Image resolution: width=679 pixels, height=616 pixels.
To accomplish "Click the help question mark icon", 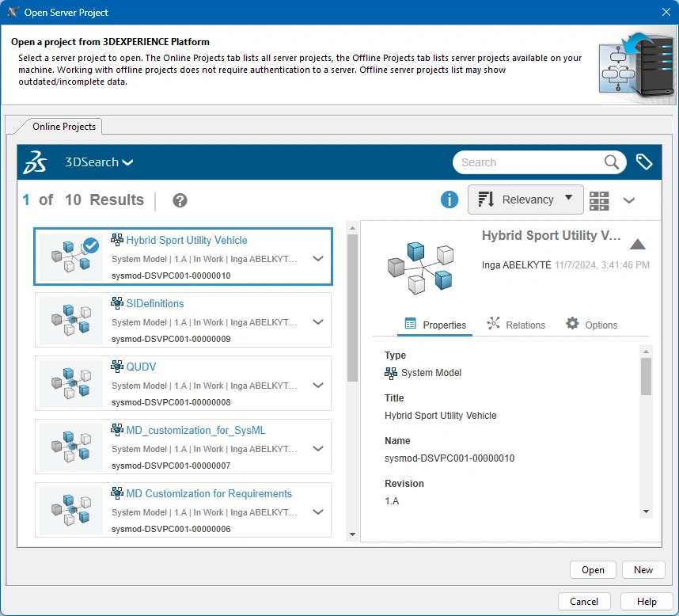I will [x=180, y=200].
